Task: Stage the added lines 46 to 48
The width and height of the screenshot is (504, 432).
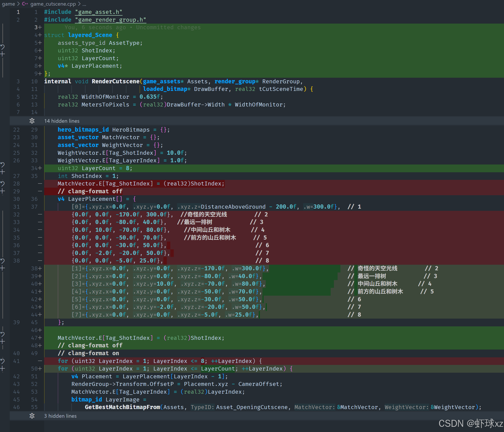Action: (x=2, y=342)
